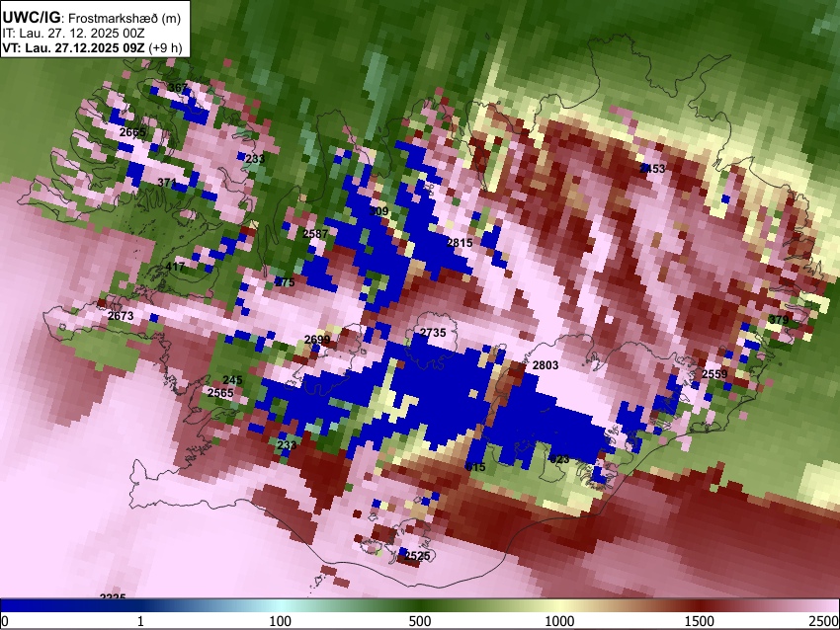Click the map value label 2665
This screenshot has height=630, width=840.
tap(132, 132)
